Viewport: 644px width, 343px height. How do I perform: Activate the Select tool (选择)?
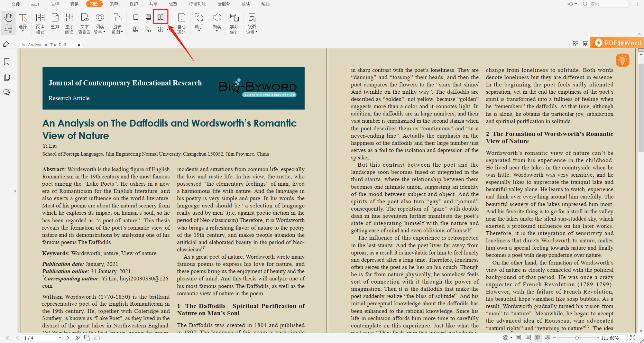click(x=23, y=23)
